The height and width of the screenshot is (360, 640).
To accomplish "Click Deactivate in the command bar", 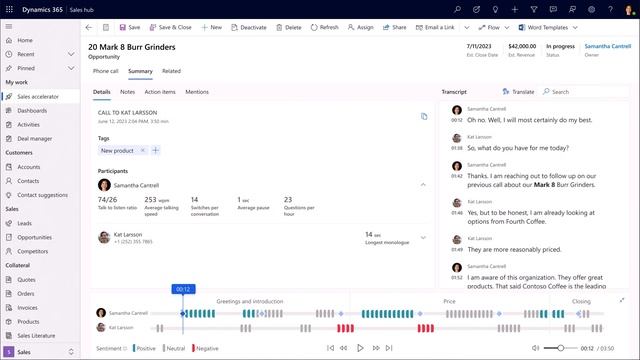I will (249, 27).
